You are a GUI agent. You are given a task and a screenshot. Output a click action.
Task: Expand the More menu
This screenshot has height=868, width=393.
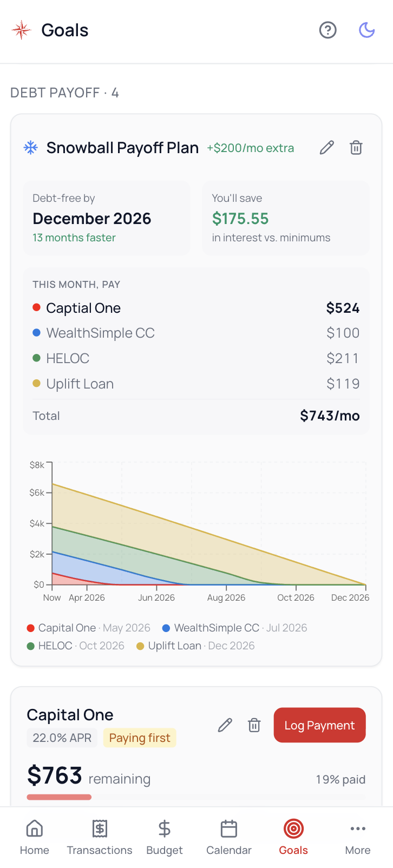point(358,837)
